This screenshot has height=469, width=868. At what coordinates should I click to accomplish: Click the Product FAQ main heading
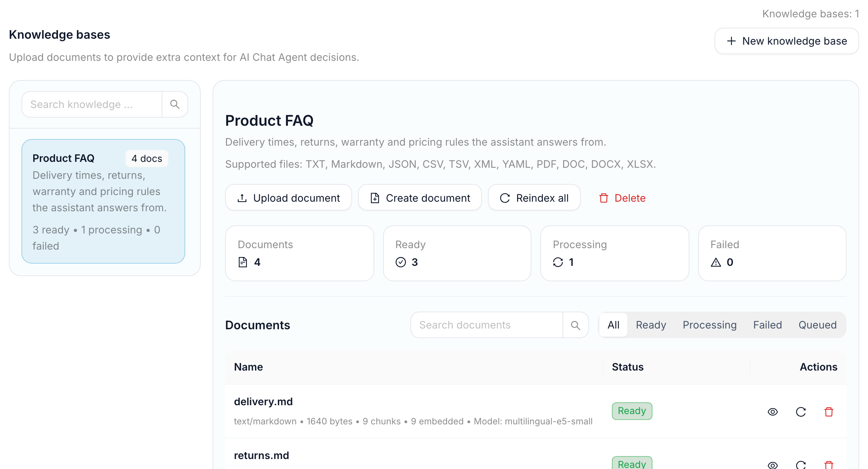pyautogui.click(x=269, y=121)
